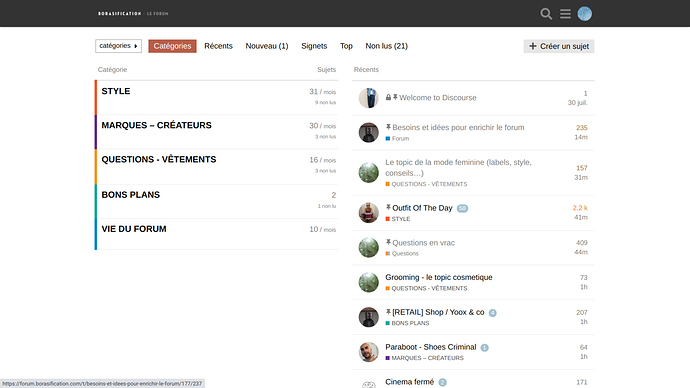Click the Récents column header
The height and width of the screenshot is (388, 690).
click(366, 70)
